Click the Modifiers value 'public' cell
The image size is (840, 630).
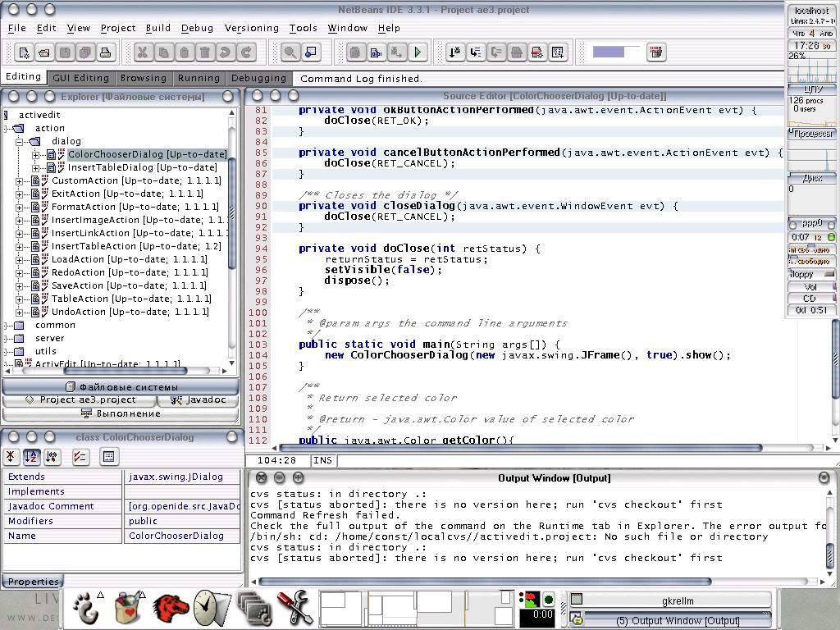(x=182, y=521)
